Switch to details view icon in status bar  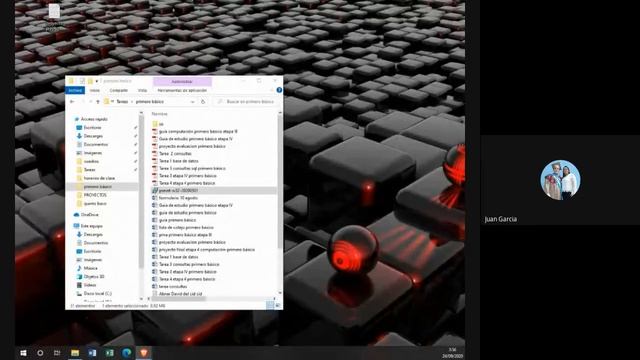click(x=270, y=305)
